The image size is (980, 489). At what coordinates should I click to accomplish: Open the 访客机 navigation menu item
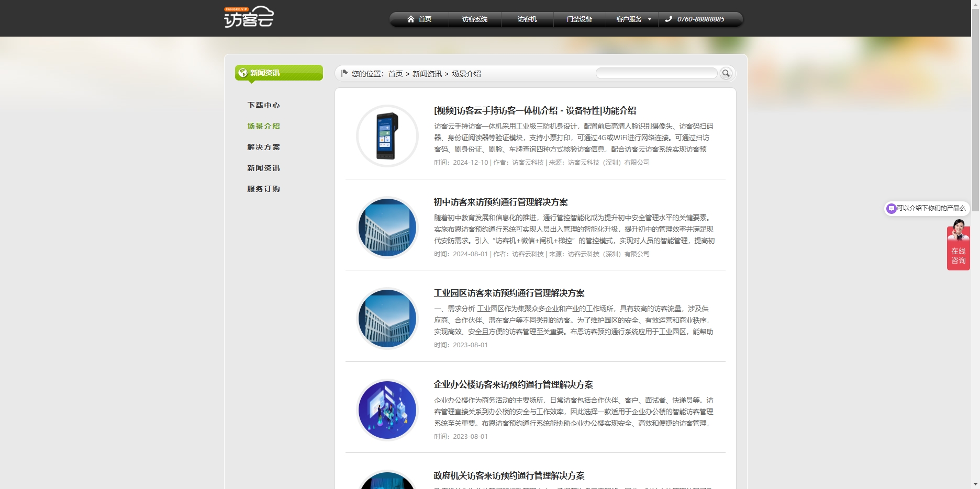point(527,19)
